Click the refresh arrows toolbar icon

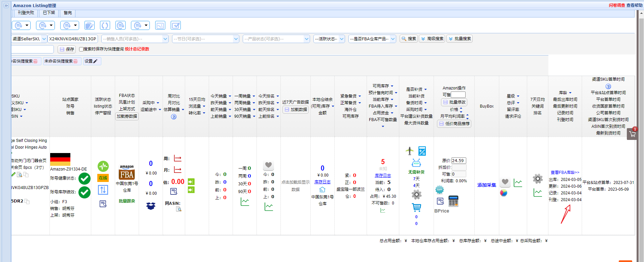coord(105,25)
